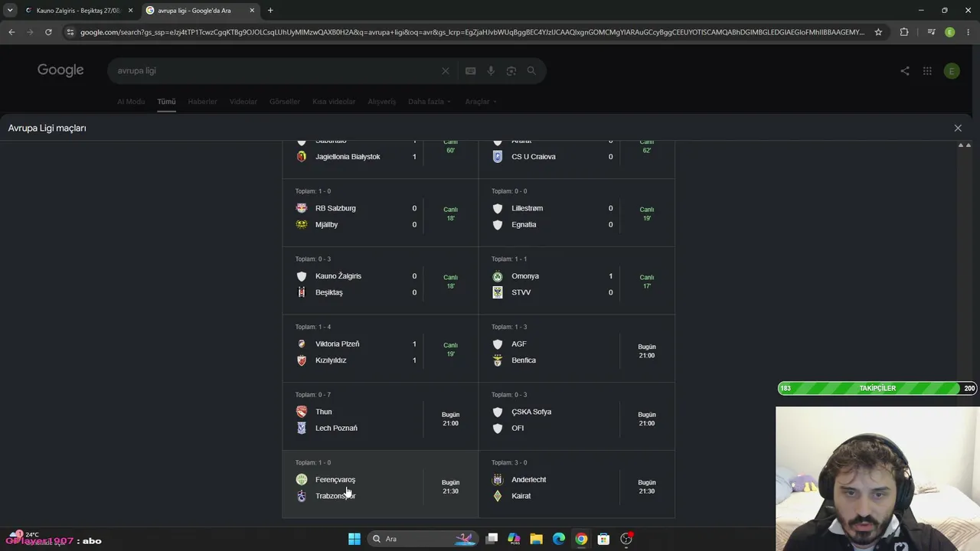The width and height of the screenshot is (980, 551).
Task: Open Microsoft Edge from the taskbar
Action: (x=559, y=539)
